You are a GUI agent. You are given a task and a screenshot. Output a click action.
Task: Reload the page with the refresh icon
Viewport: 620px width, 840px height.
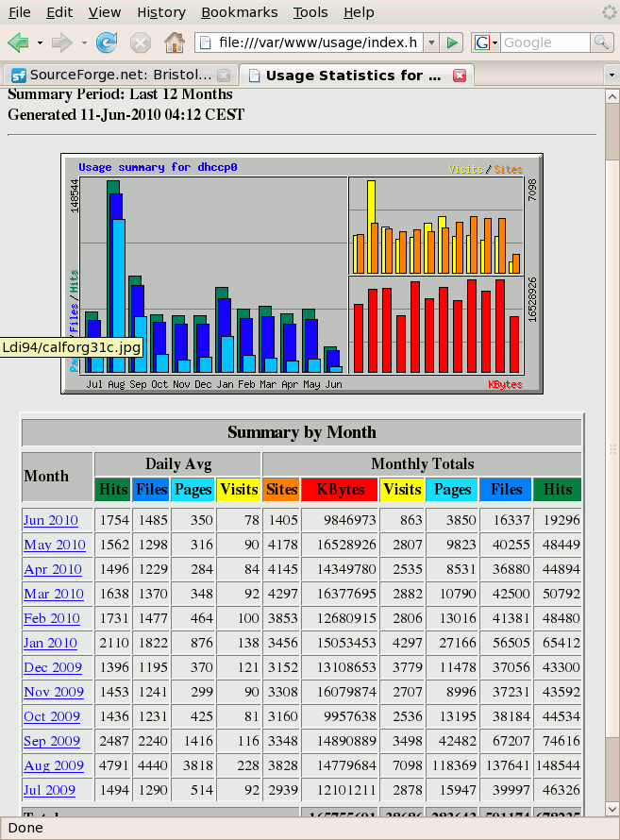(106, 42)
